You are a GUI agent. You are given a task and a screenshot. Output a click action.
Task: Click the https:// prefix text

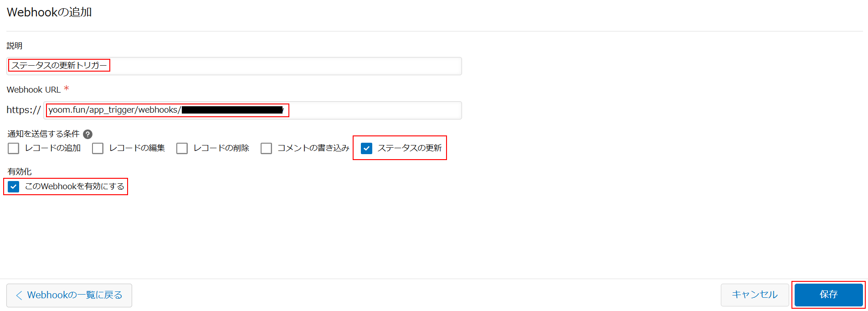(24, 110)
